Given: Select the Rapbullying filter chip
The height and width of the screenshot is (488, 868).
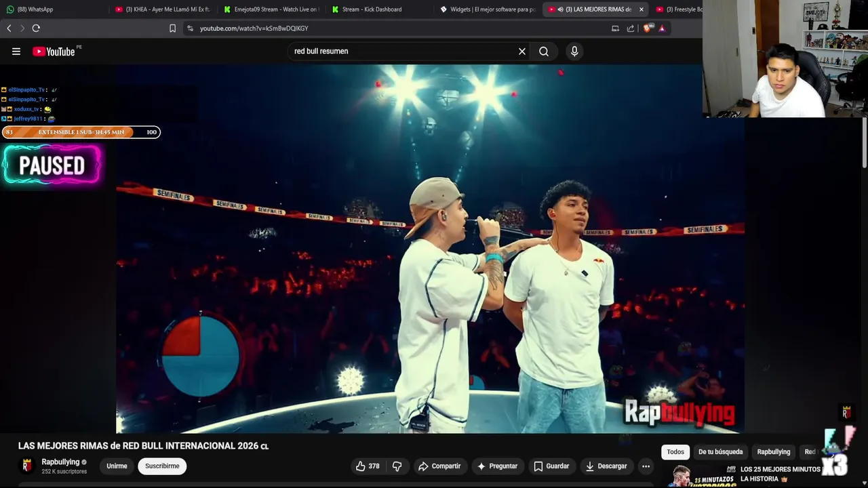Looking at the screenshot, I should tap(774, 452).
